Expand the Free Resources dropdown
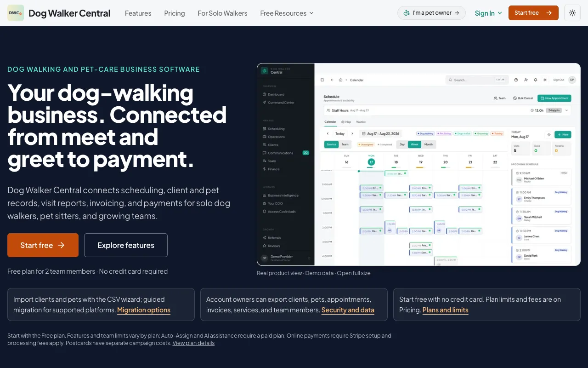 [x=287, y=13]
